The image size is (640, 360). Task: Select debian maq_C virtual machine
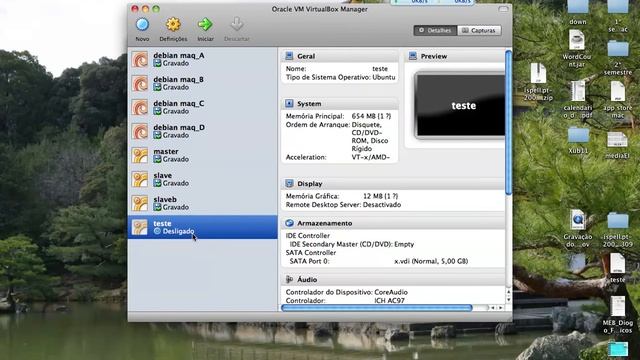(x=202, y=107)
